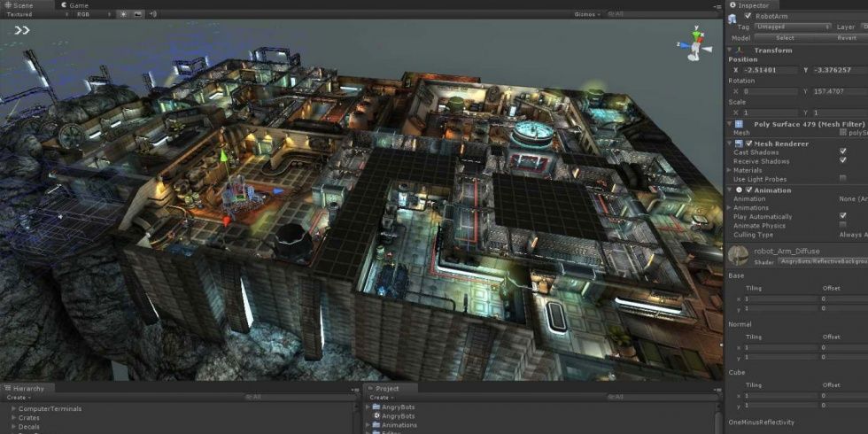Open the Hierarchy Create menu
Image resolution: width=868 pixels, height=434 pixels.
point(19,398)
